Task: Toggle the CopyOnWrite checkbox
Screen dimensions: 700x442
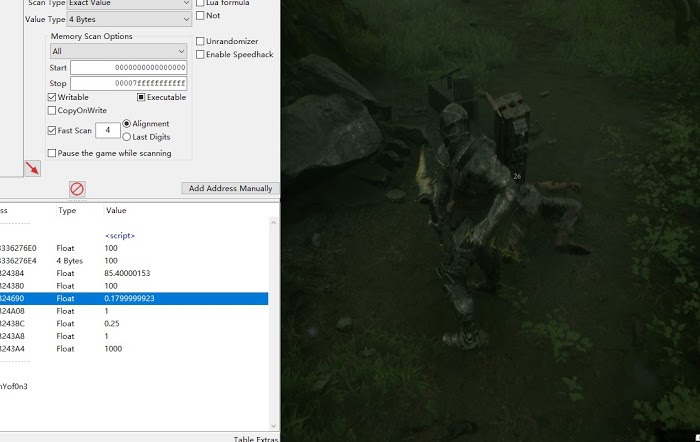Action: 52,110
